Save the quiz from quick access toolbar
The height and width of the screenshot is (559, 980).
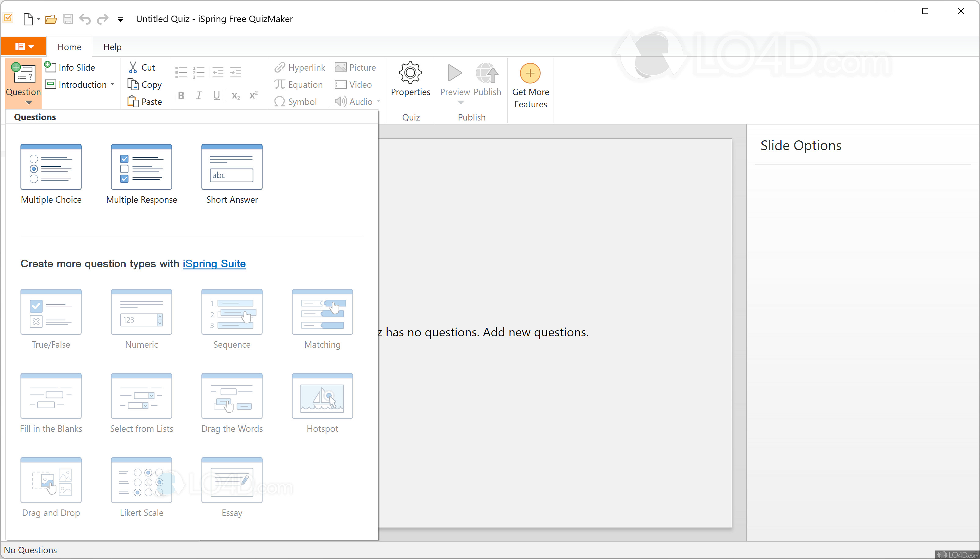pyautogui.click(x=68, y=19)
